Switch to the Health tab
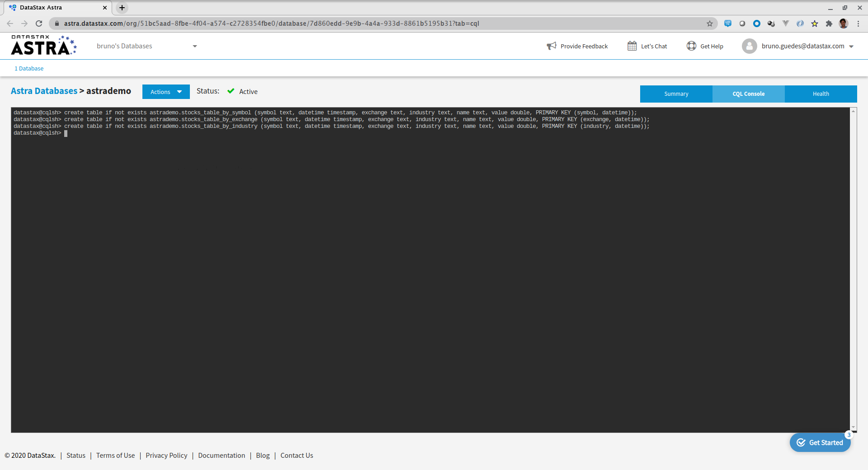The width and height of the screenshot is (868, 470). pyautogui.click(x=821, y=94)
